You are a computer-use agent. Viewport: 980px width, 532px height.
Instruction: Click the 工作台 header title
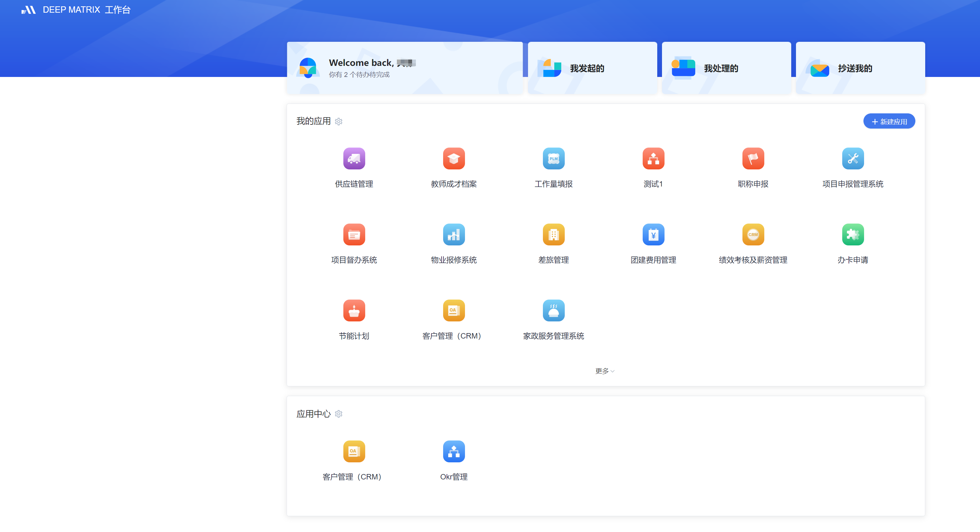coord(118,10)
